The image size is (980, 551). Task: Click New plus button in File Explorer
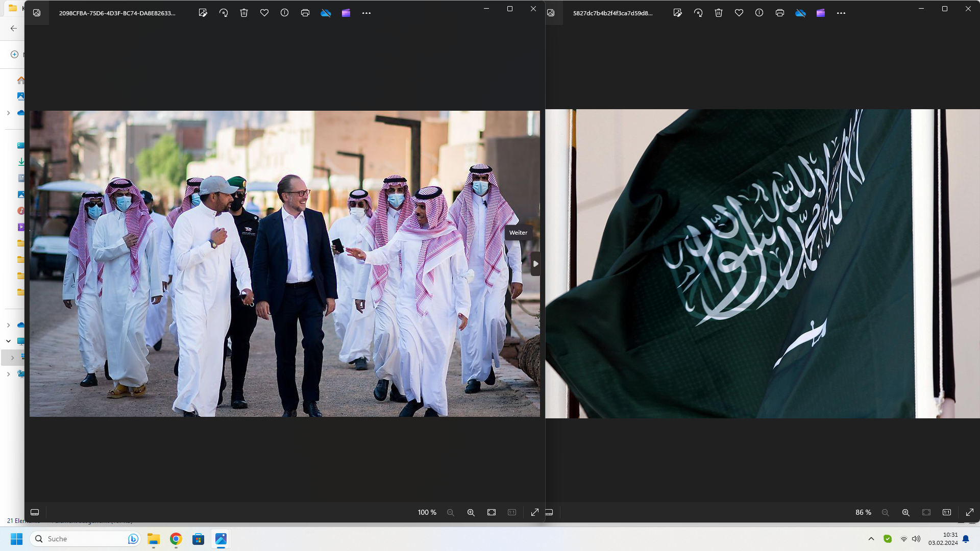(x=14, y=54)
